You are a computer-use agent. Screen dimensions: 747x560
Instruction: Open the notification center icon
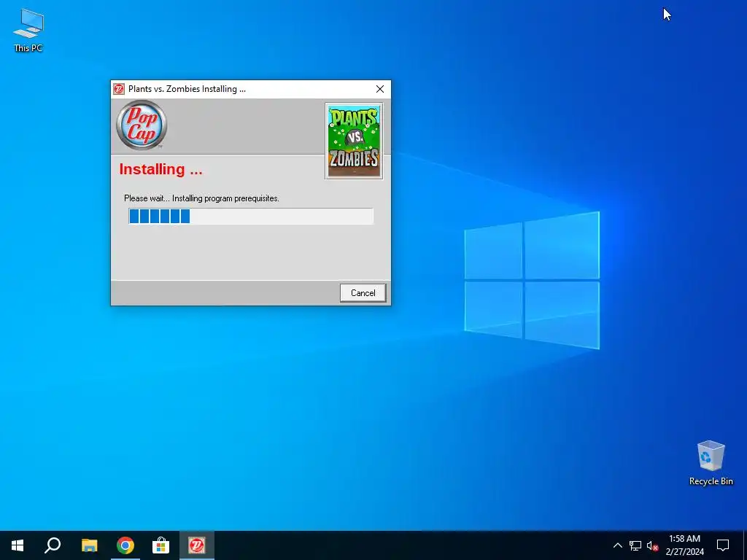723,545
